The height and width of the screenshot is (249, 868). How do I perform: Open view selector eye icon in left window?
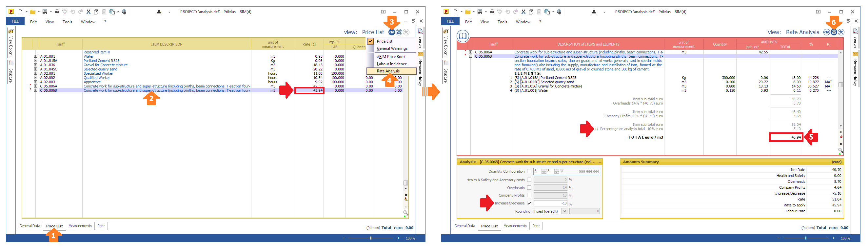(x=391, y=32)
